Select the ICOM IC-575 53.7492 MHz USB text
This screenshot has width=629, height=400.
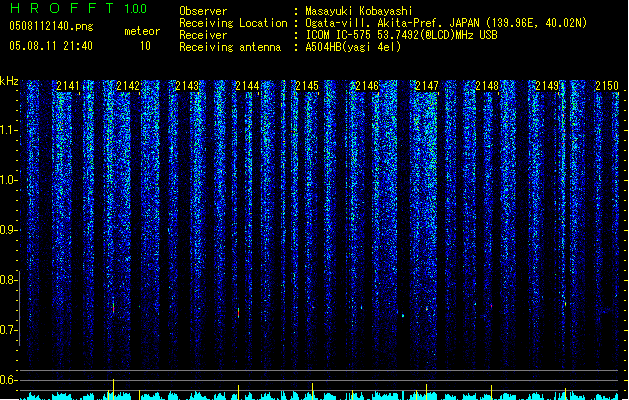point(402,35)
